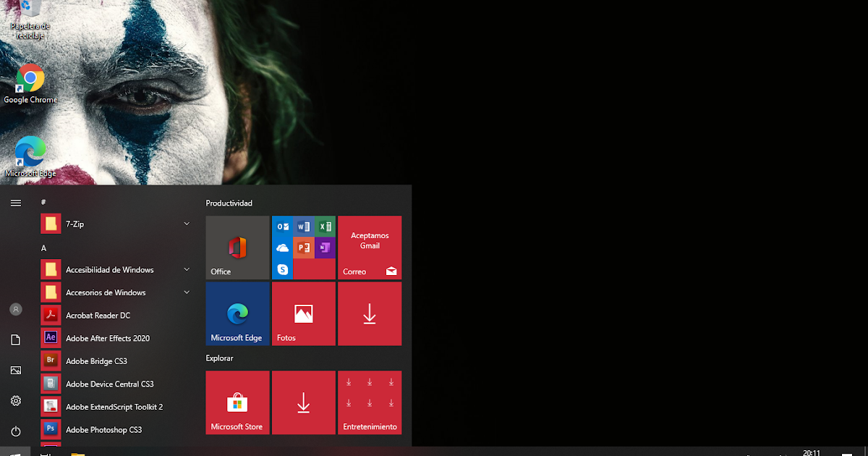Open Microsoft Edge desktop shortcut
The image size is (868, 456).
point(30,156)
